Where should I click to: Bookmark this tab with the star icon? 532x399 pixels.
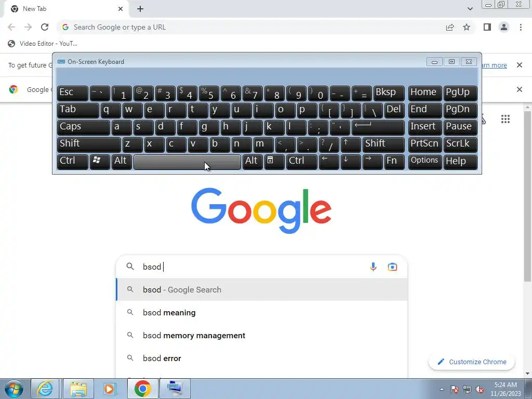(467, 27)
